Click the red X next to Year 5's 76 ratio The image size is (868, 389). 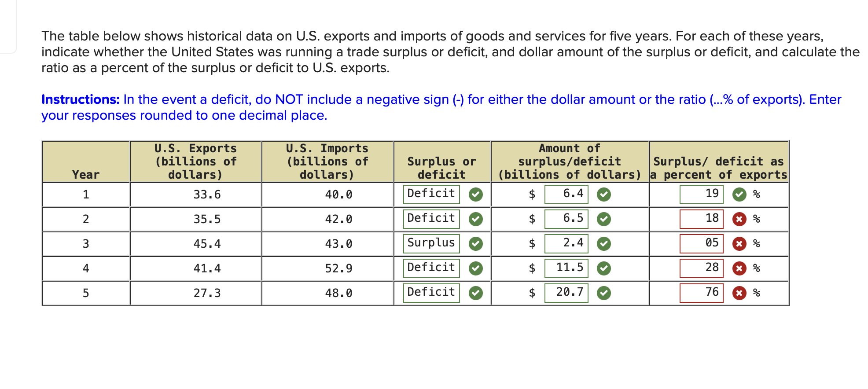739,292
